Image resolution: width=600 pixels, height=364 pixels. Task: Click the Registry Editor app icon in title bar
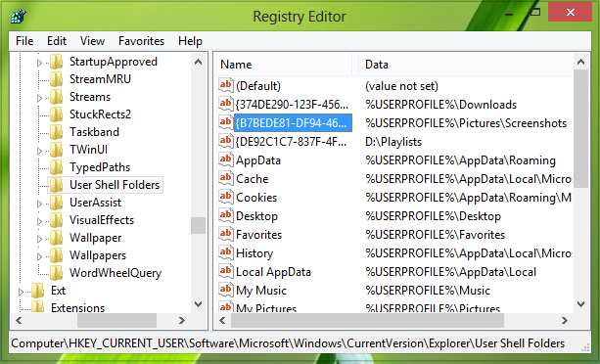pos(18,16)
